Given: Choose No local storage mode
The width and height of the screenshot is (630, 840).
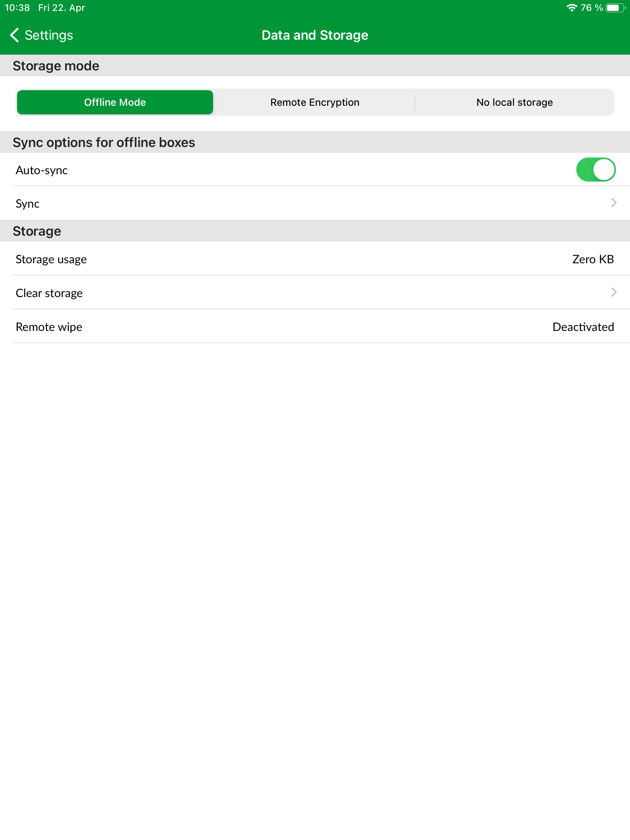Looking at the screenshot, I should point(514,102).
